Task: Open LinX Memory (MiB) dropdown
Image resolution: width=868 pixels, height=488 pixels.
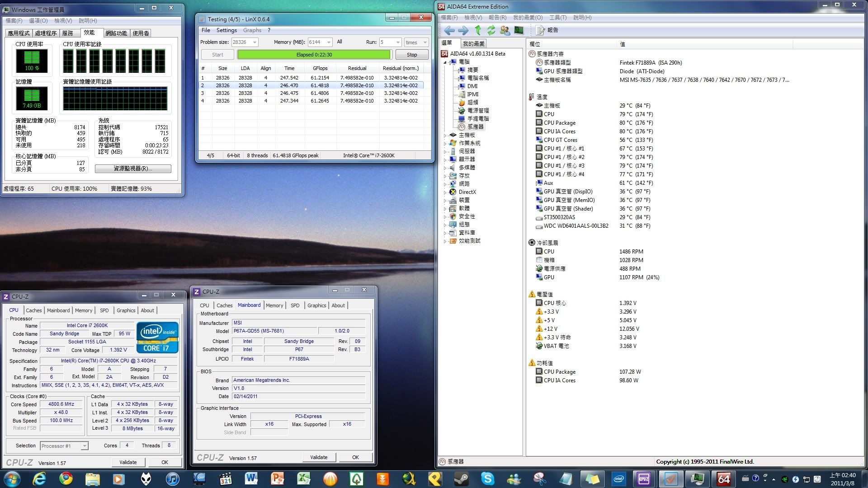Action: click(329, 42)
